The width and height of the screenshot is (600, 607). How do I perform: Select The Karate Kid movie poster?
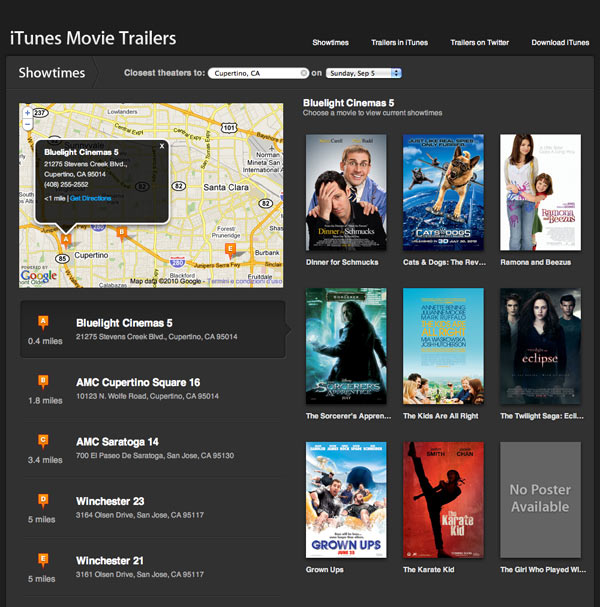[x=443, y=499]
